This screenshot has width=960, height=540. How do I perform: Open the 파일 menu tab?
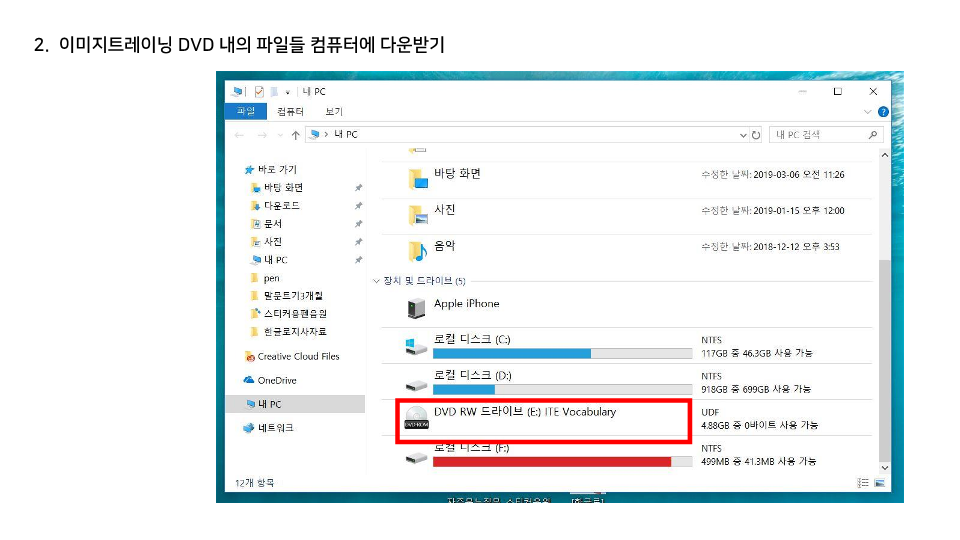pos(246,112)
